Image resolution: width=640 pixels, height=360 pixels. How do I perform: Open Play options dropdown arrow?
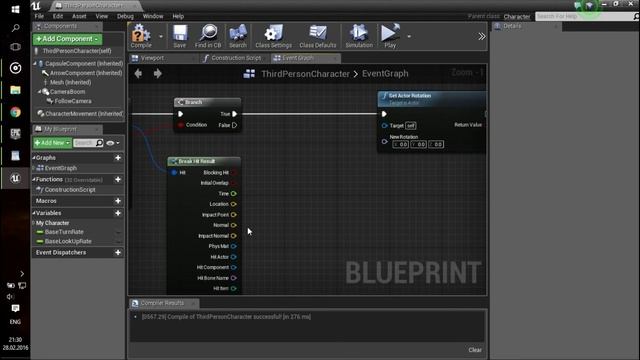(x=409, y=36)
